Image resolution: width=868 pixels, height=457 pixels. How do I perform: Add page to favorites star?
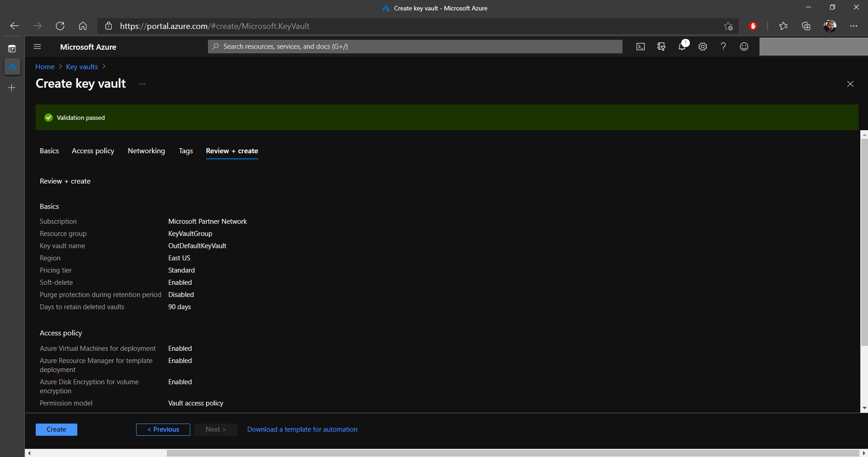pos(728,26)
